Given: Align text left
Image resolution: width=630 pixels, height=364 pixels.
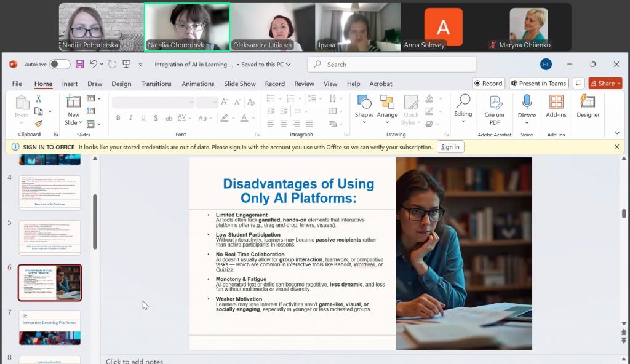Looking at the screenshot, I should click(271, 124).
